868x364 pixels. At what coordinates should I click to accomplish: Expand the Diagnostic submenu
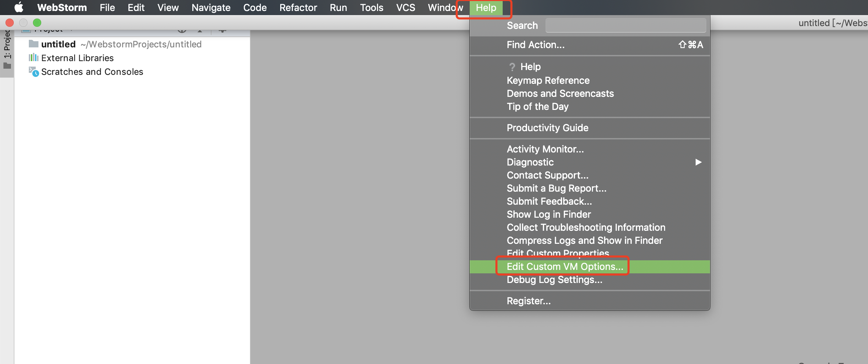[590, 162]
